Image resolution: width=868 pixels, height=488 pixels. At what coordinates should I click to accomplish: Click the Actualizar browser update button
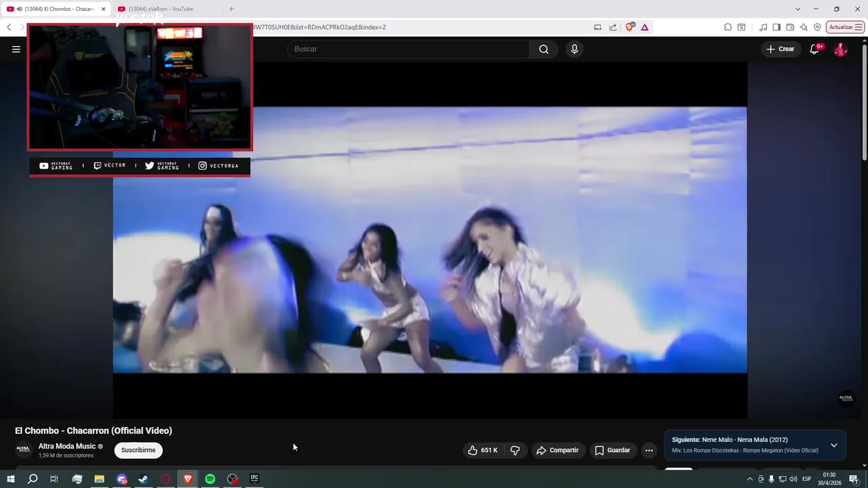pyautogui.click(x=845, y=27)
